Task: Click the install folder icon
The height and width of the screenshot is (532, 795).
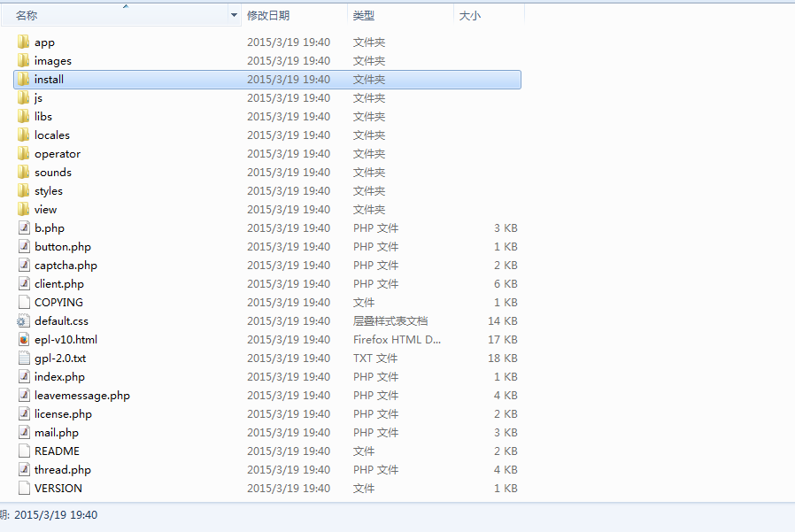Action: click(x=23, y=79)
